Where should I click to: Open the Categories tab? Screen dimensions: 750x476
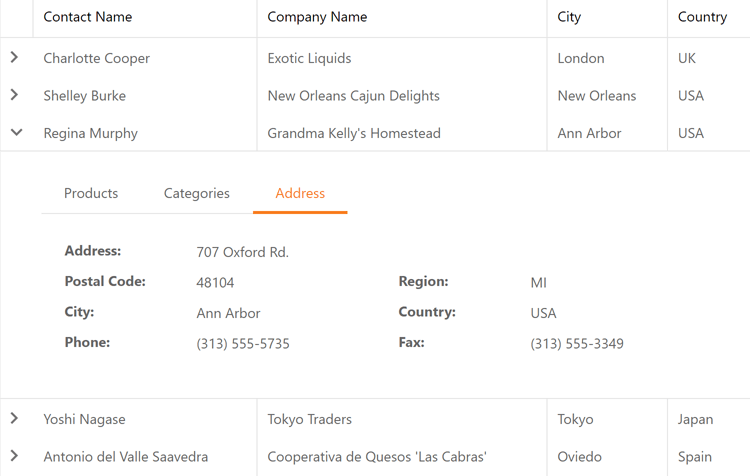tap(197, 193)
